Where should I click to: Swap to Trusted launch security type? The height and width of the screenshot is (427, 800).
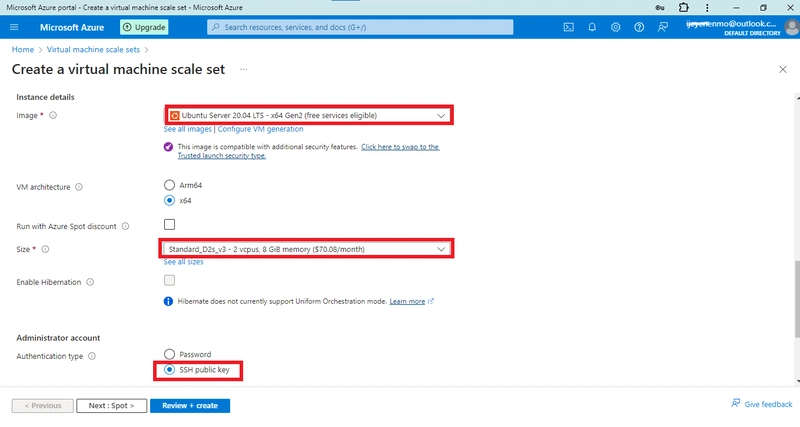point(308,151)
